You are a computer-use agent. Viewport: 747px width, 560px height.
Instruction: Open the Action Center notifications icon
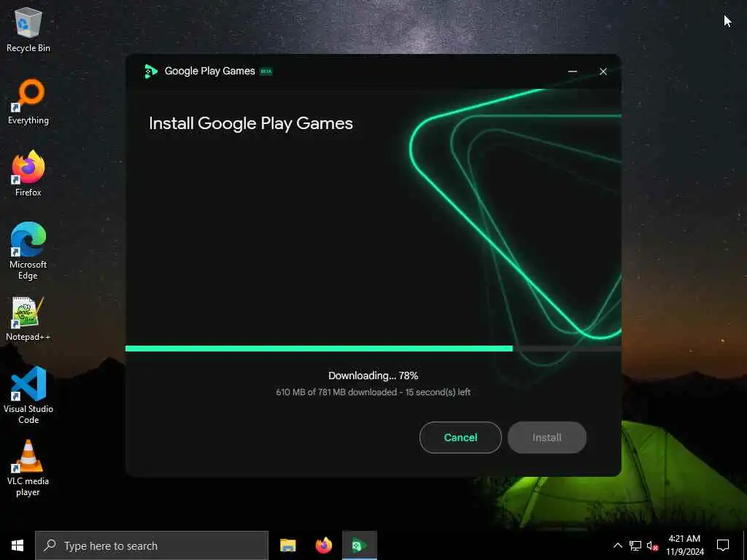click(723, 545)
